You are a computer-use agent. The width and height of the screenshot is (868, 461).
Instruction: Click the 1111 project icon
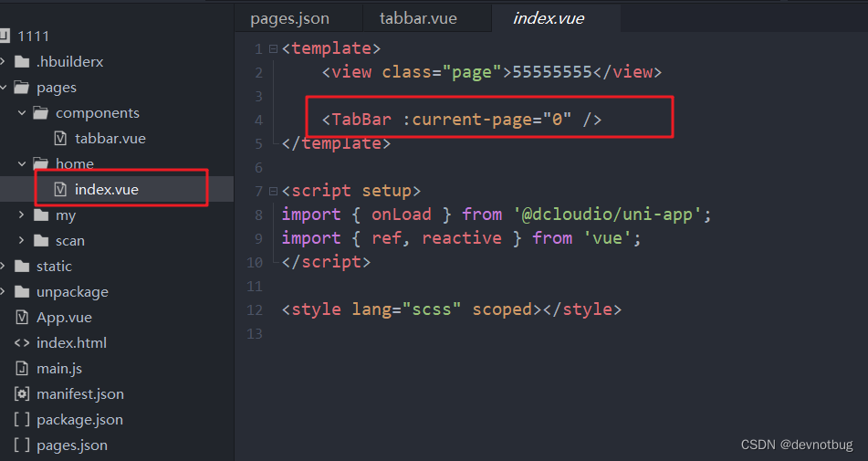(5, 36)
